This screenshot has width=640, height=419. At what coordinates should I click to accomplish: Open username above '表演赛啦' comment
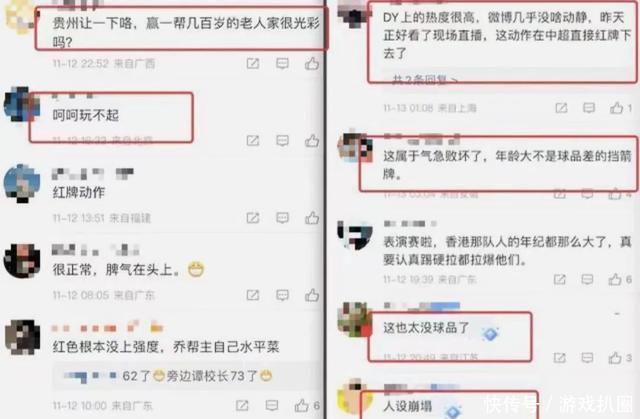click(410, 224)
